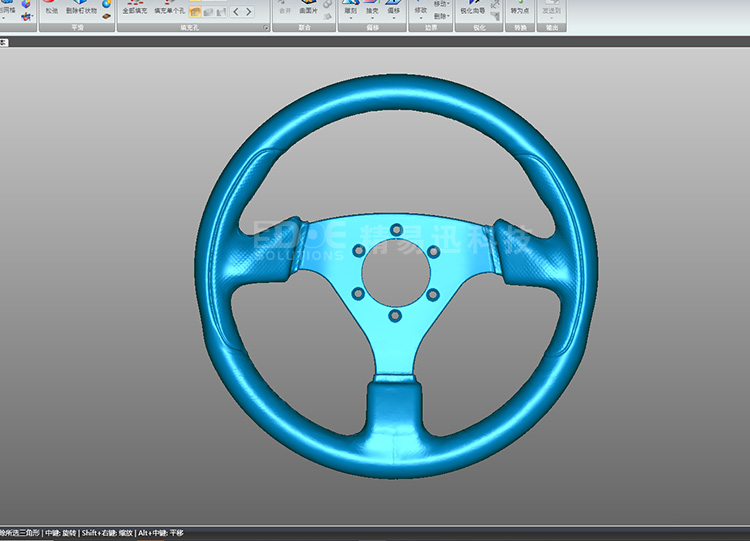Toggle the third fill-mode option

[221, 12]
